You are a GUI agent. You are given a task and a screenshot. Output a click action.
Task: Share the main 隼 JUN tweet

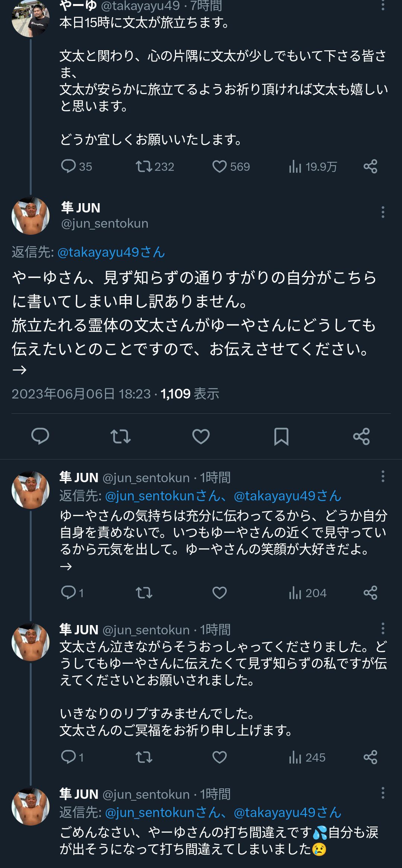tap(361, 436)
